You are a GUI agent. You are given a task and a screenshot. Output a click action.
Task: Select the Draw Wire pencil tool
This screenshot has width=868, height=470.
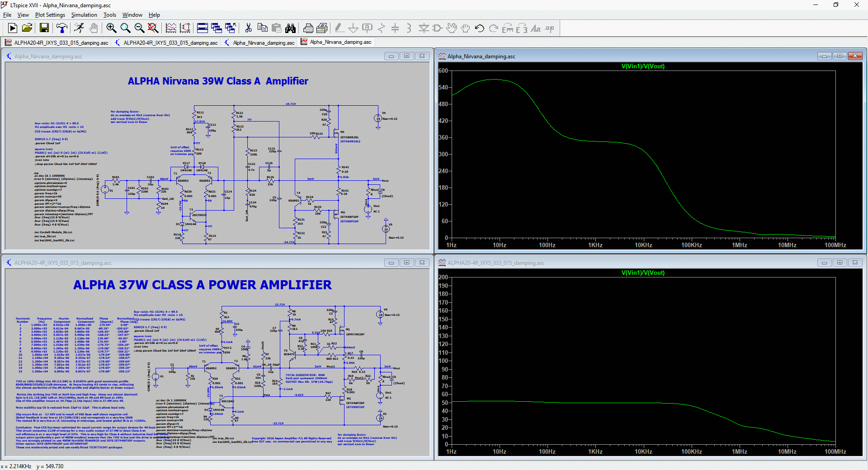(340, 28)
